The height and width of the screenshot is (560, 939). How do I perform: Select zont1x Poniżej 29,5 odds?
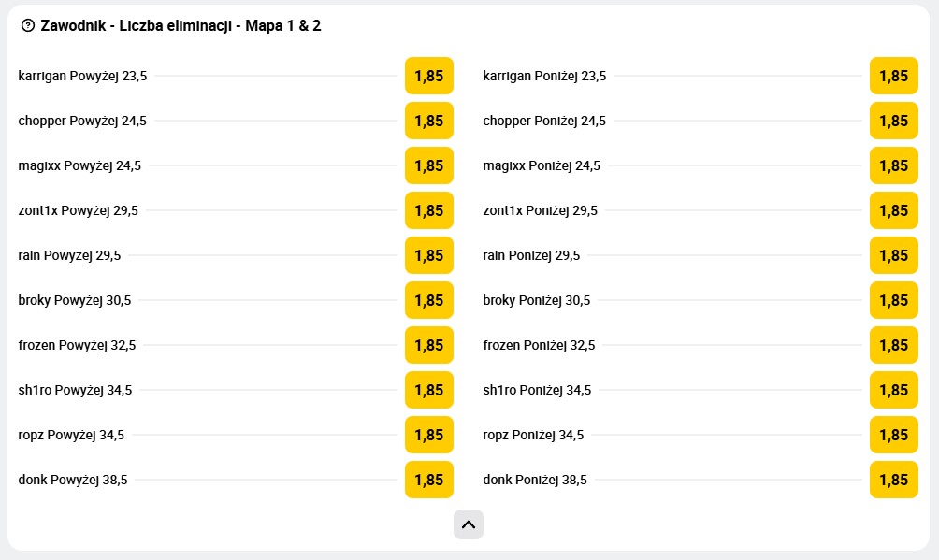tap(893, 210)
